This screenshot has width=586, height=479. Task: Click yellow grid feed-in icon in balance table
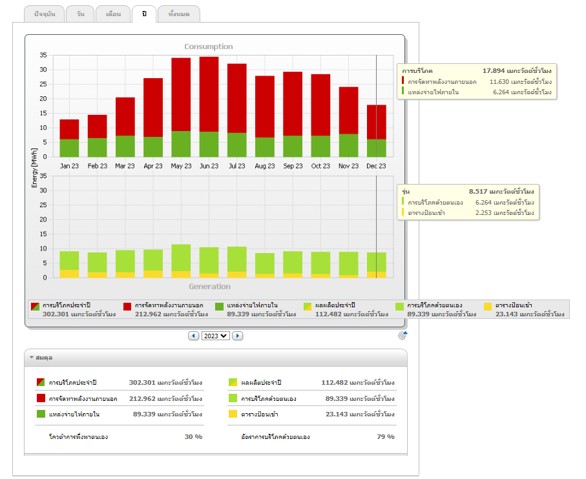233,414
